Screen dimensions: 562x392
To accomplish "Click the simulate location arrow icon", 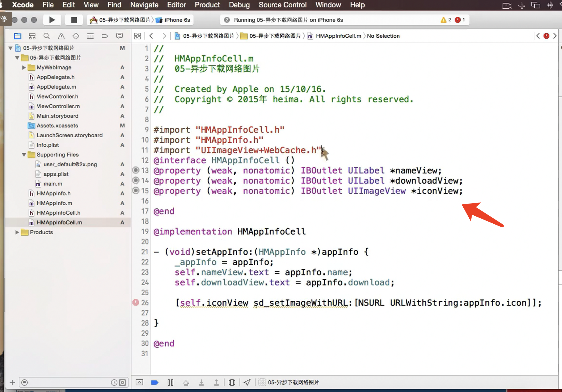I will click(x=247, y=383).
